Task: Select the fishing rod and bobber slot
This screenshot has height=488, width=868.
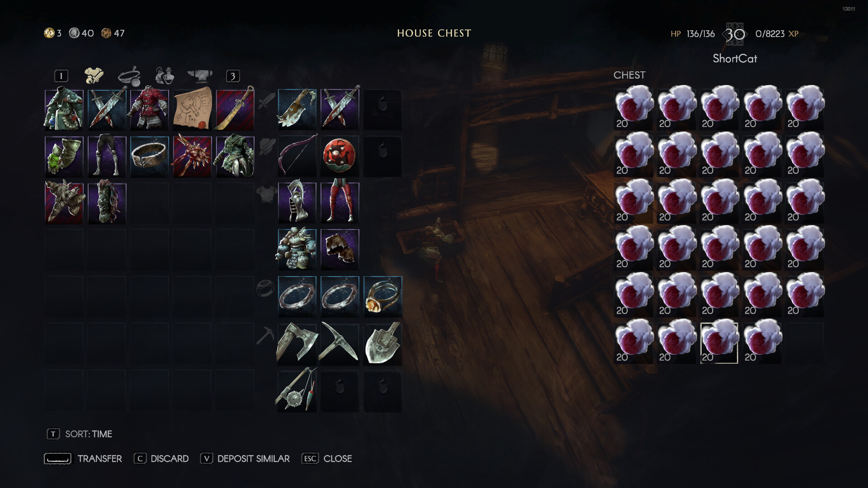Action: tap(297, 390)
